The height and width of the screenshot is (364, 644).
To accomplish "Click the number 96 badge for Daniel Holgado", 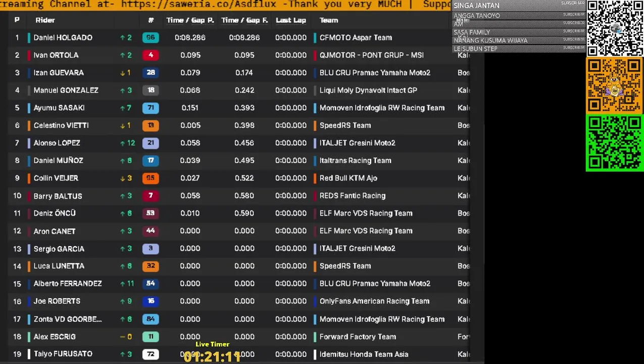I will click(x=151, y=37).
